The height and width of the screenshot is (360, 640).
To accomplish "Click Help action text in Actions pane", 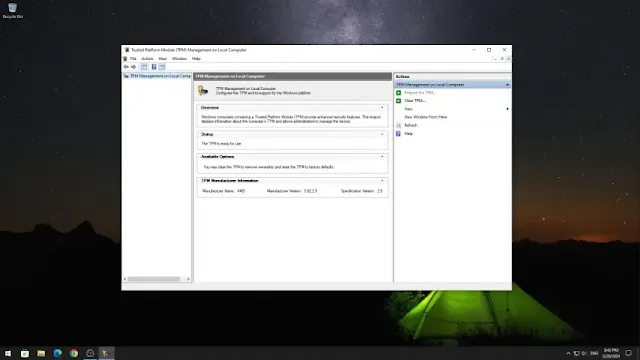I will [x=408, y=134].
